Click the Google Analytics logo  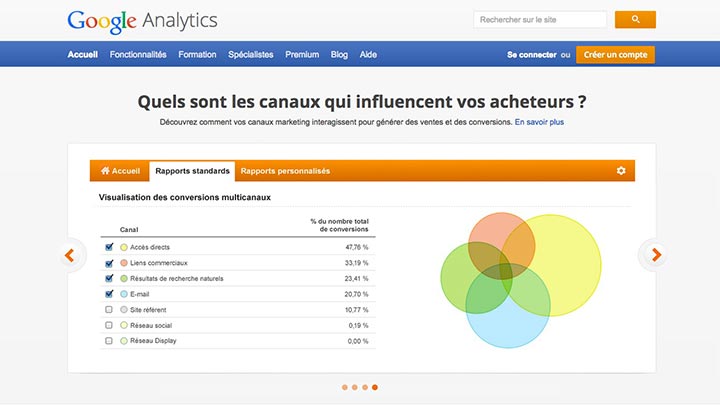coord(142,20)
